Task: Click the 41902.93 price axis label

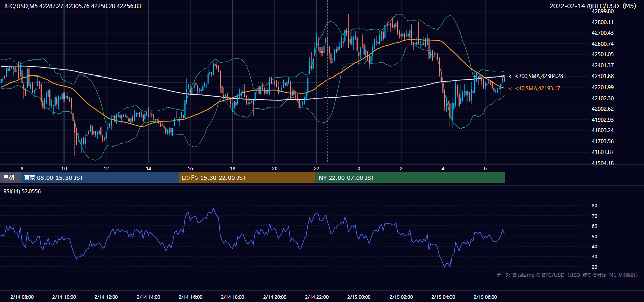Action: [602, 120]
